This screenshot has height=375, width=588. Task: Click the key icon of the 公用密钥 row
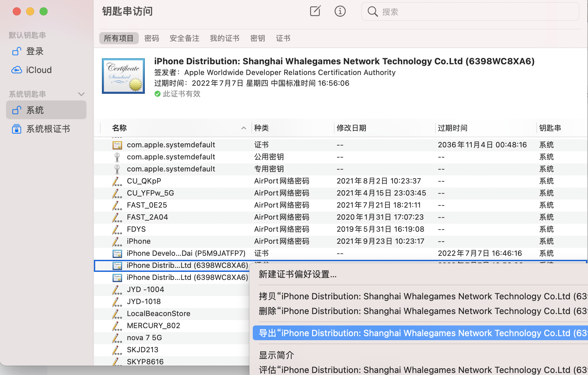[117, 157]
